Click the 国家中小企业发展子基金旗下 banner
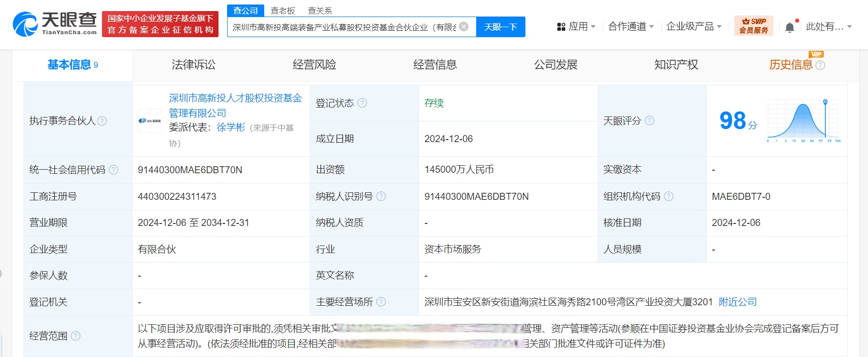 coord(160,24)
